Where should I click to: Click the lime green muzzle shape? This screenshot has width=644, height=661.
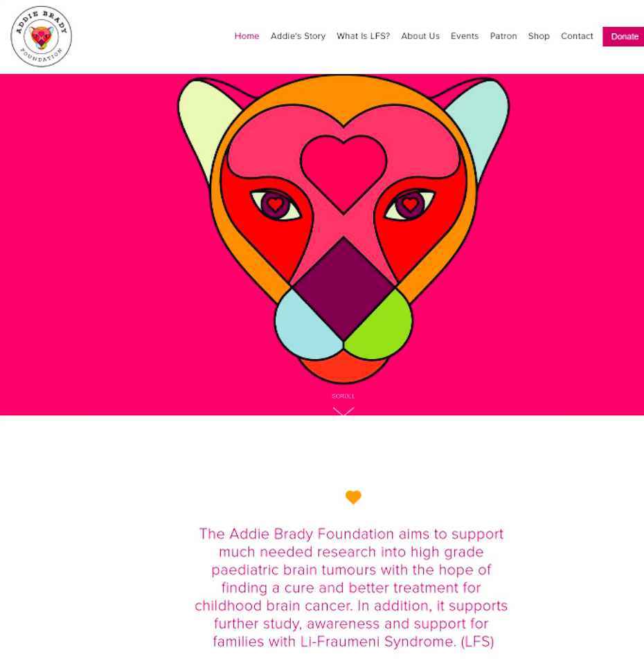point(379,324)
